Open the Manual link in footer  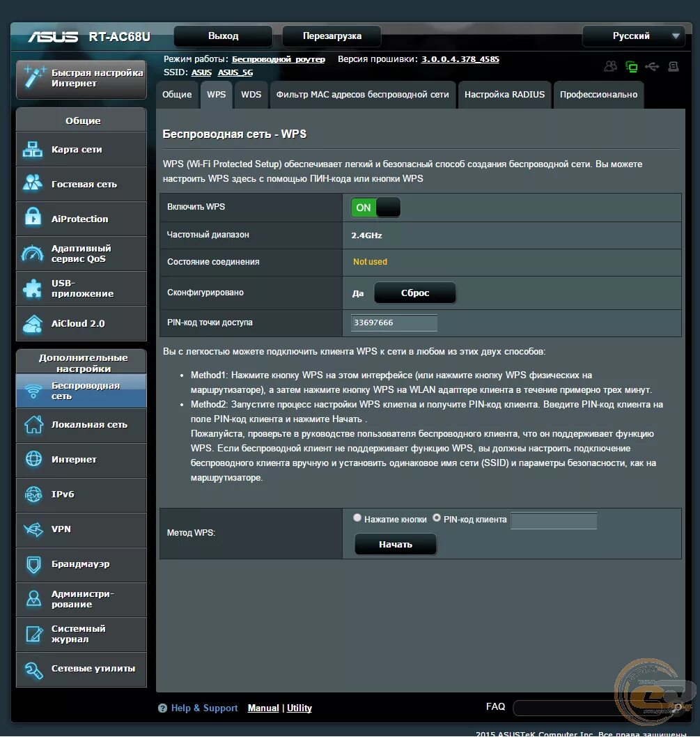[263, 708]
